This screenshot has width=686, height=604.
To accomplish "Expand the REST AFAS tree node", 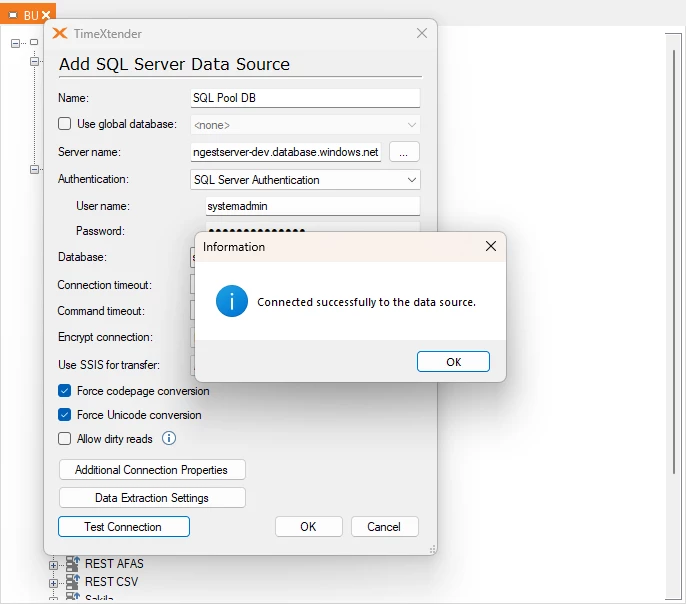I will [53, 564].
